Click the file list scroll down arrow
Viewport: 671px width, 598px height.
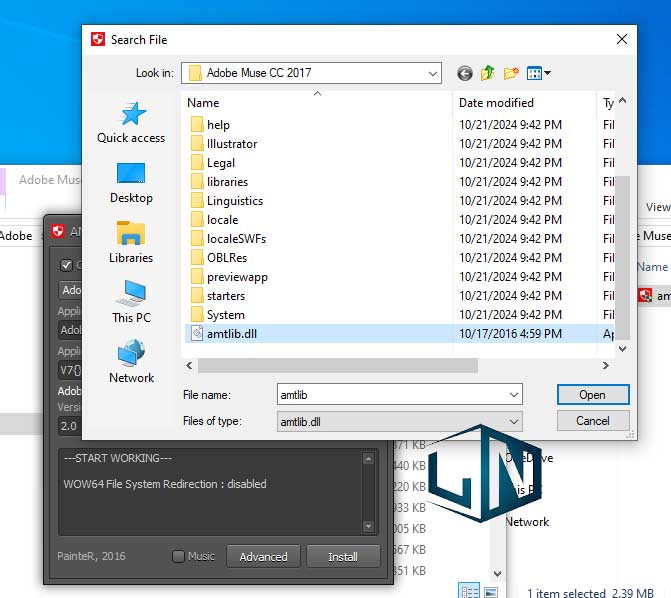[622, 349]
